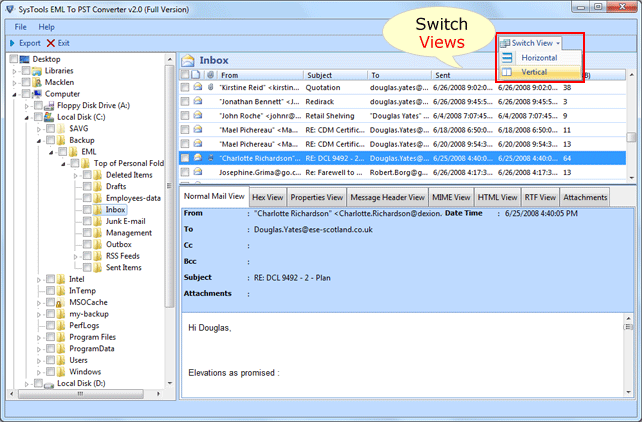Click the message body scroll-down arrow
Viewport: 642px width, 422px height.
click(628, 392)
